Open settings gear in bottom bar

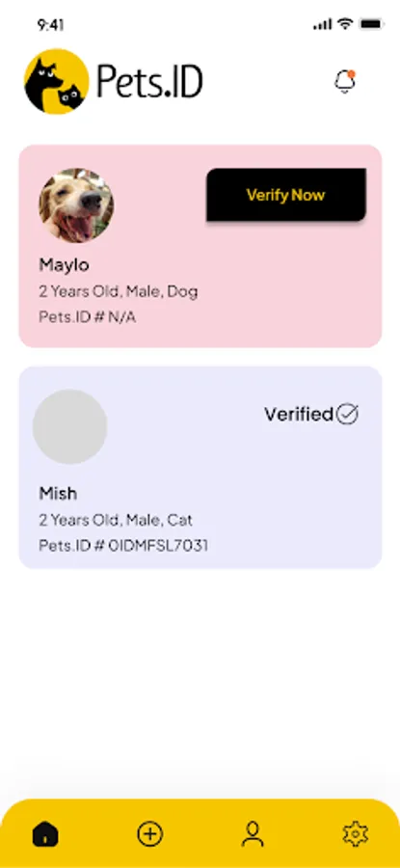click(356, 833)
